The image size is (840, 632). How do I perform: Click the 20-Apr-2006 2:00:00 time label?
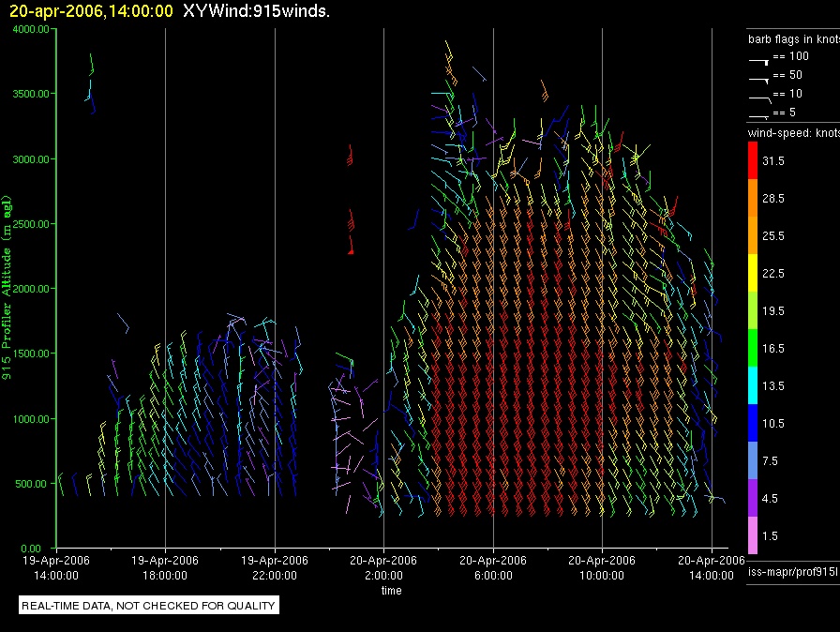point(383,568)
